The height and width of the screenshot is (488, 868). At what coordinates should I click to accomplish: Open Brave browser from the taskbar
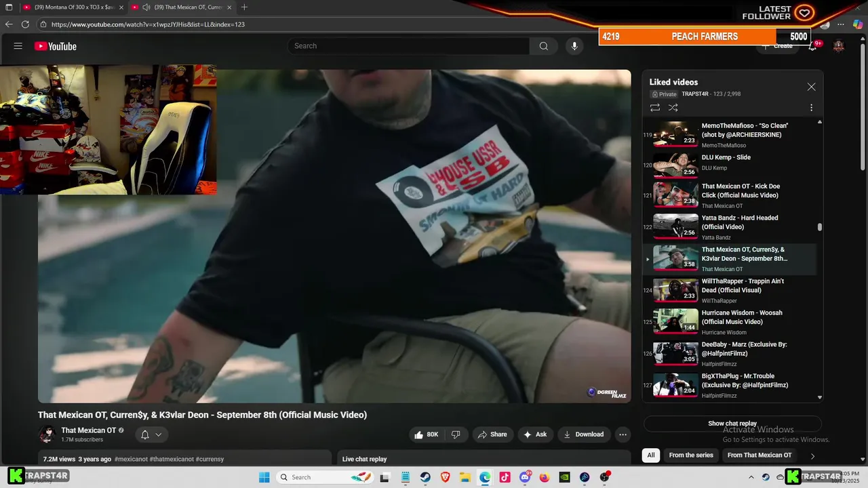445,477
